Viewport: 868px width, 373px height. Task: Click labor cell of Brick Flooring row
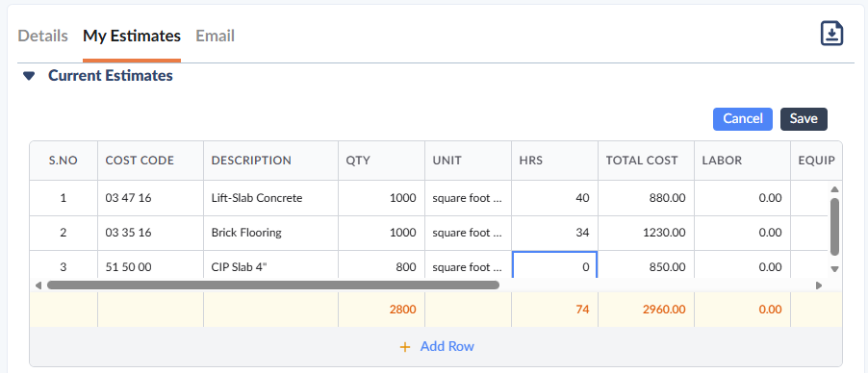[742, 233]
